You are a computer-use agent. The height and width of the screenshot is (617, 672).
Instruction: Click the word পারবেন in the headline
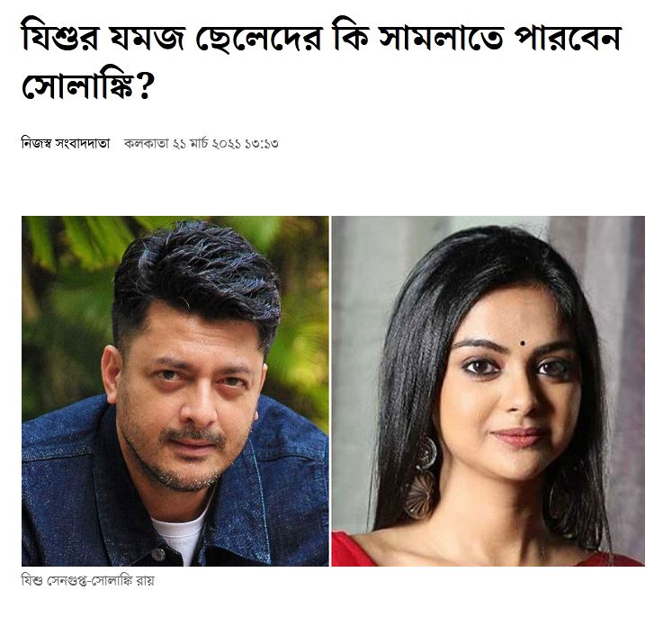tap(566, 38)
